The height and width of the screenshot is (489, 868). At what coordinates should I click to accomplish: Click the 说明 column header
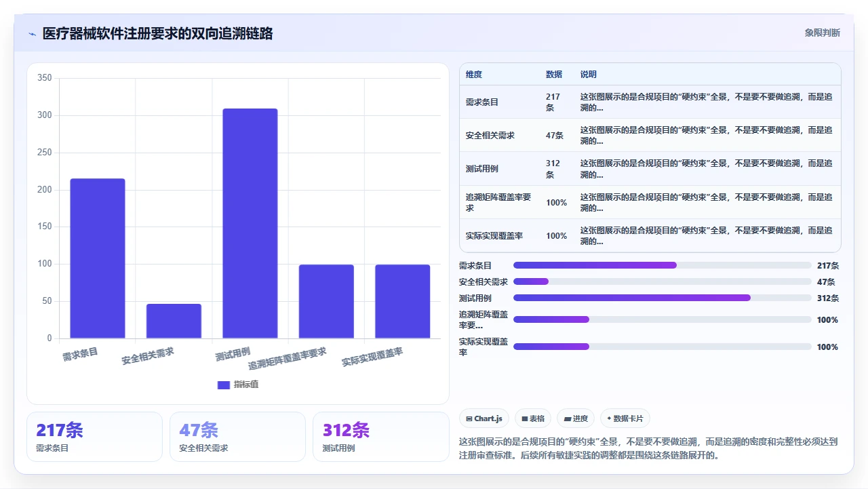click(589, 75)
